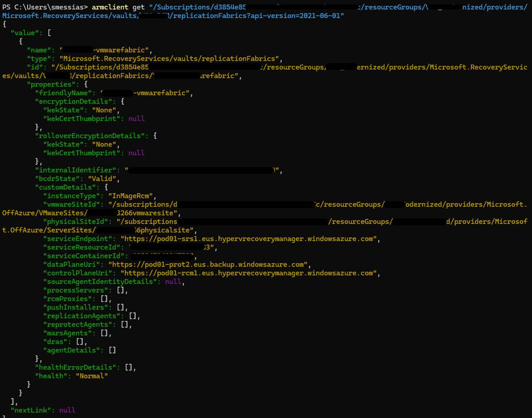Click the "health" key
Viewport: 532px width, 418px height.
click(x=51, y=376)
